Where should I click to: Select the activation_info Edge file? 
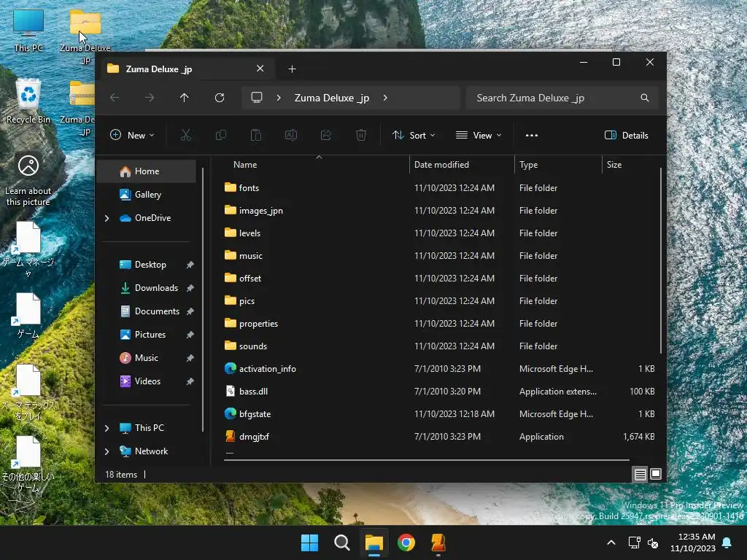click(x=267, y=369)
